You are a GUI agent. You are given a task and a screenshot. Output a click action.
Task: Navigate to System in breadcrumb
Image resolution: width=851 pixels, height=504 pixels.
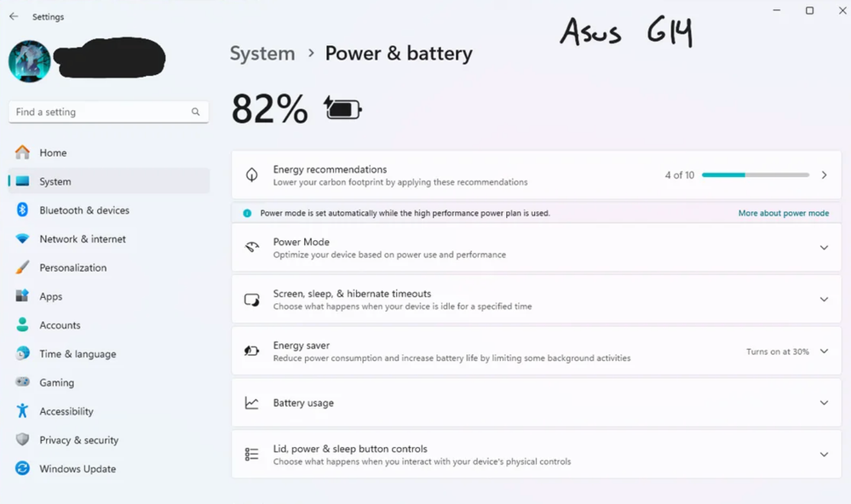tap(262, 54)
